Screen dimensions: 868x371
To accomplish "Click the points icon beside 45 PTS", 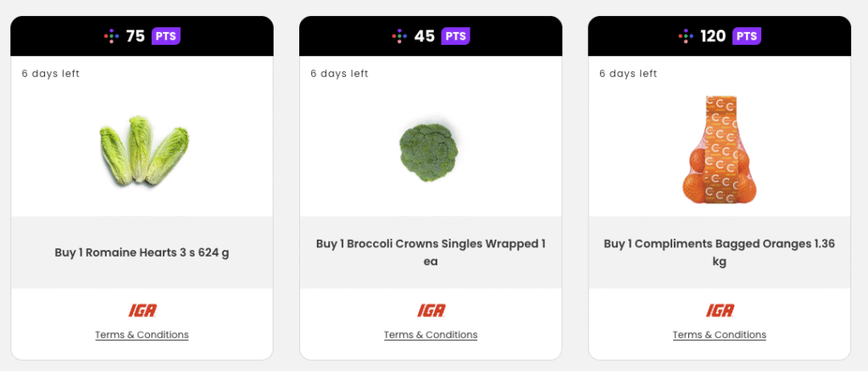I will pos(399,36).
